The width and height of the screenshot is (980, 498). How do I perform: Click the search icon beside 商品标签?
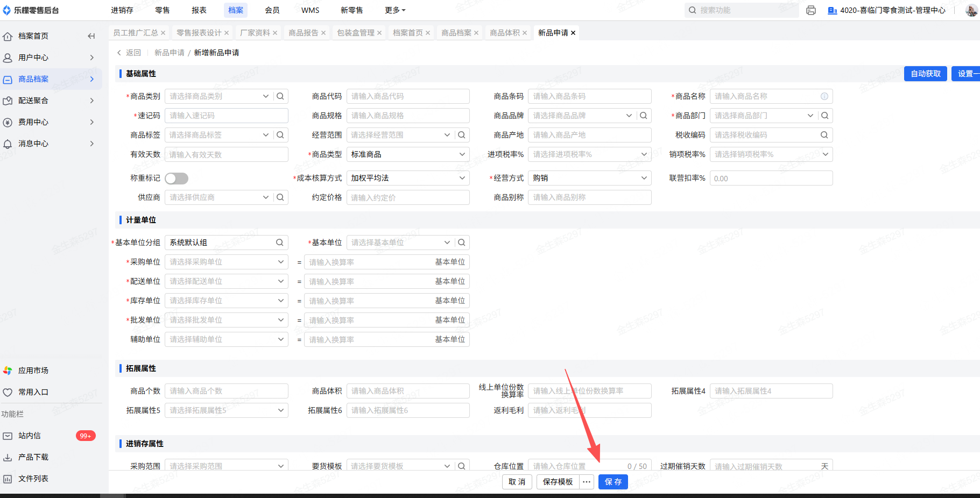click(280, 135)
